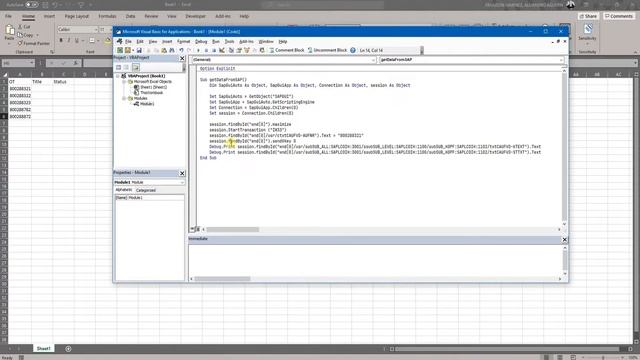Open Properties Window via toolbar icon
Image resolution: width=640 pixels, height=360 pixels.
pyautogui.click(x=239, y=50)
